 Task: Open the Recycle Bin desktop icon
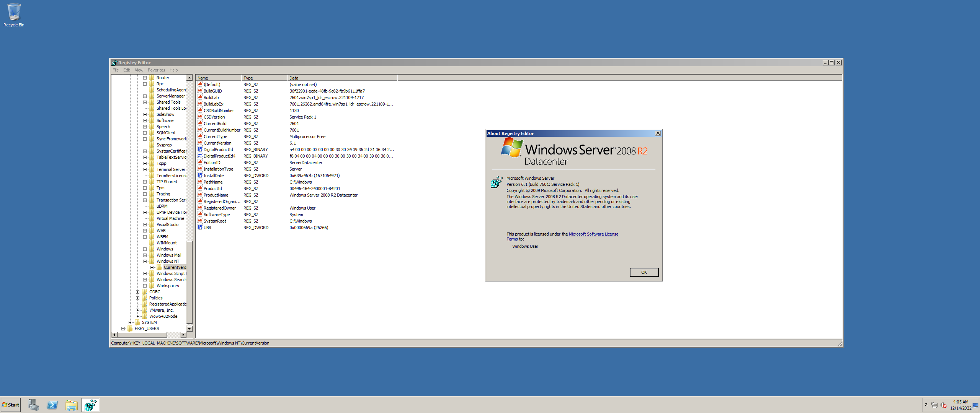pos(14,15)
